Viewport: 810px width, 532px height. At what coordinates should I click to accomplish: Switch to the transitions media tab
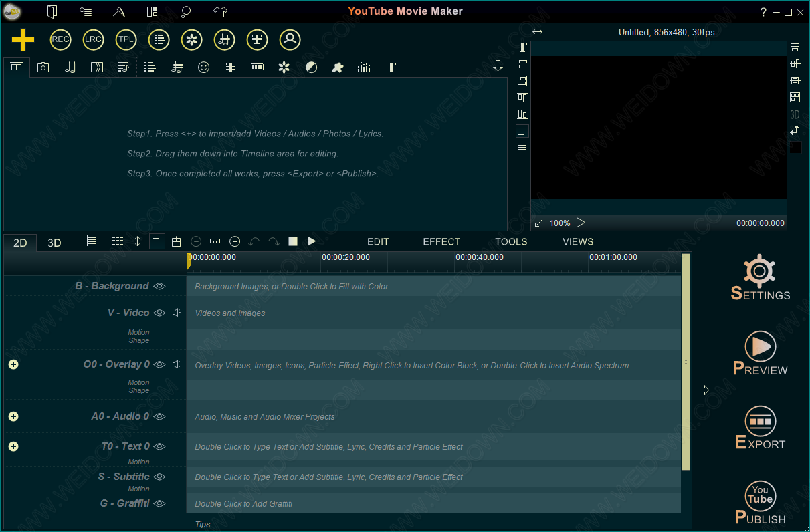97,67
